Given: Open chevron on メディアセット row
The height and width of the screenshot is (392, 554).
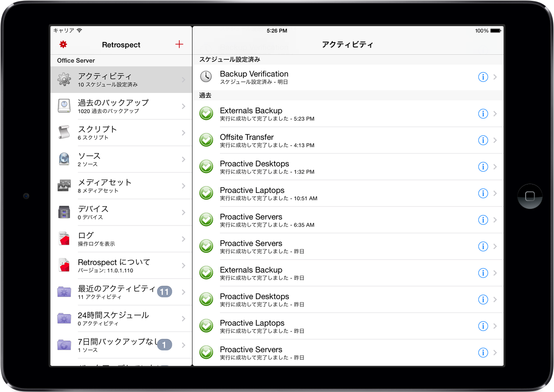Looking at the screenshot, I should point(184,186).
